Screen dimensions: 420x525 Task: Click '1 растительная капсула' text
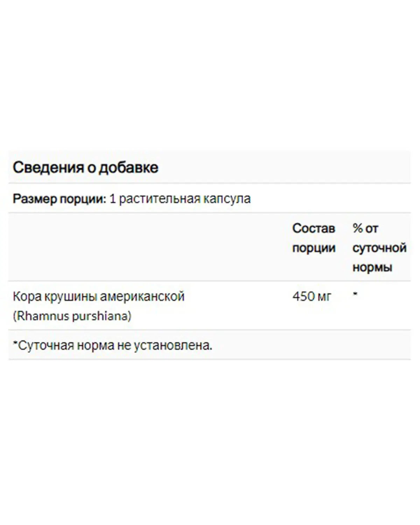180,199
